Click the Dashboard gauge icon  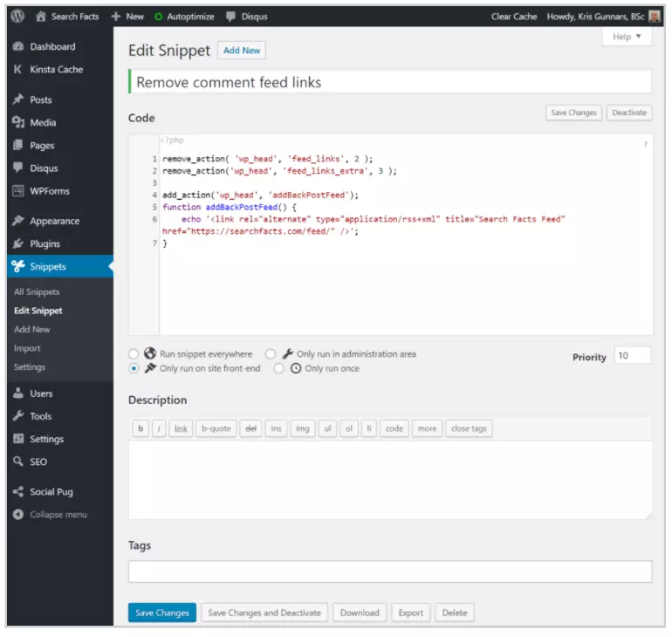point(18,46)
